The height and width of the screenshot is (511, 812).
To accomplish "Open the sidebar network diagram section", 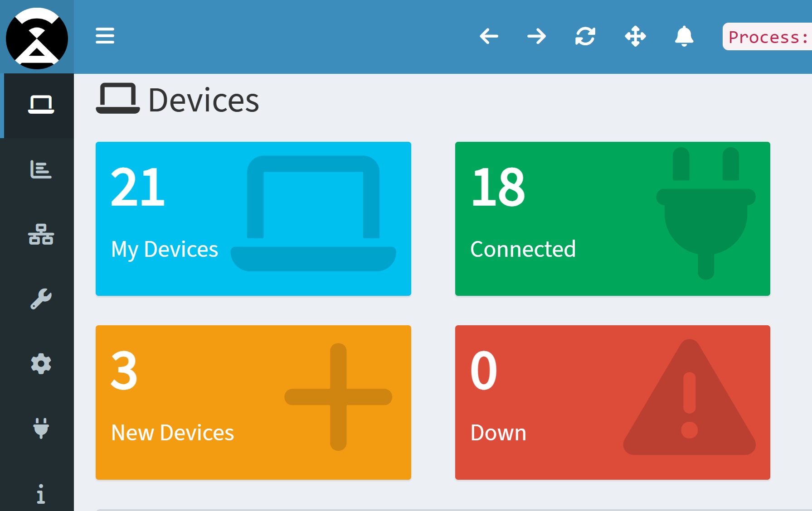I will 41,235.
